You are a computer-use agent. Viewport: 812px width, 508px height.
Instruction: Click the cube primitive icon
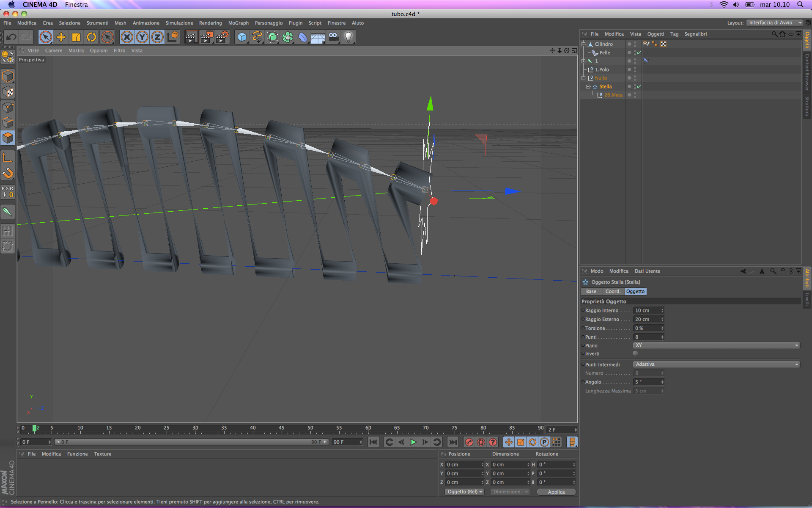[241, 37]
